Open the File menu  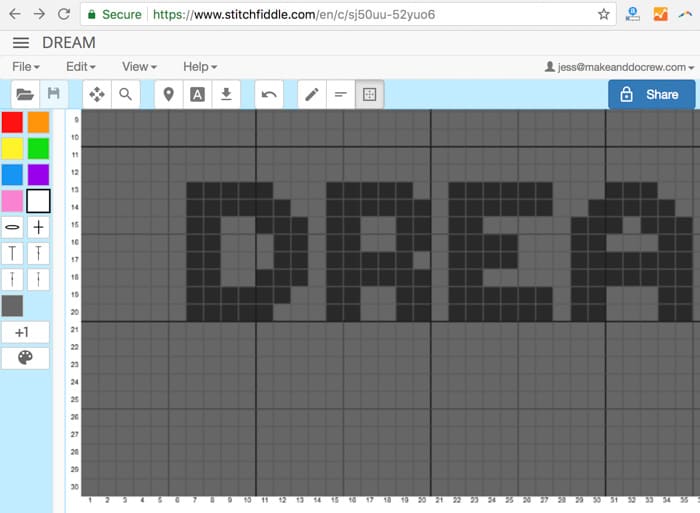coord(26,67)
